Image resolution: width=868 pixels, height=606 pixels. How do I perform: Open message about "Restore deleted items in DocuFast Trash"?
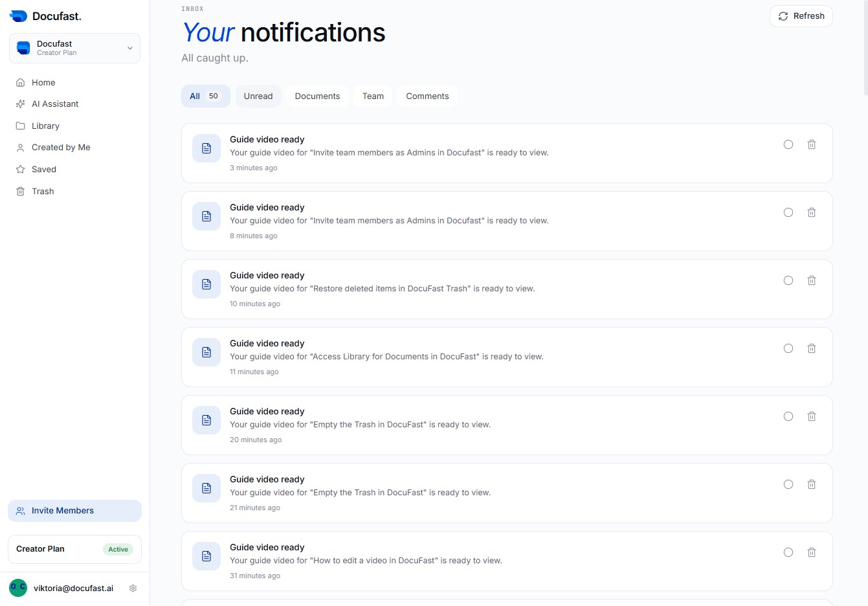(383, 289)
